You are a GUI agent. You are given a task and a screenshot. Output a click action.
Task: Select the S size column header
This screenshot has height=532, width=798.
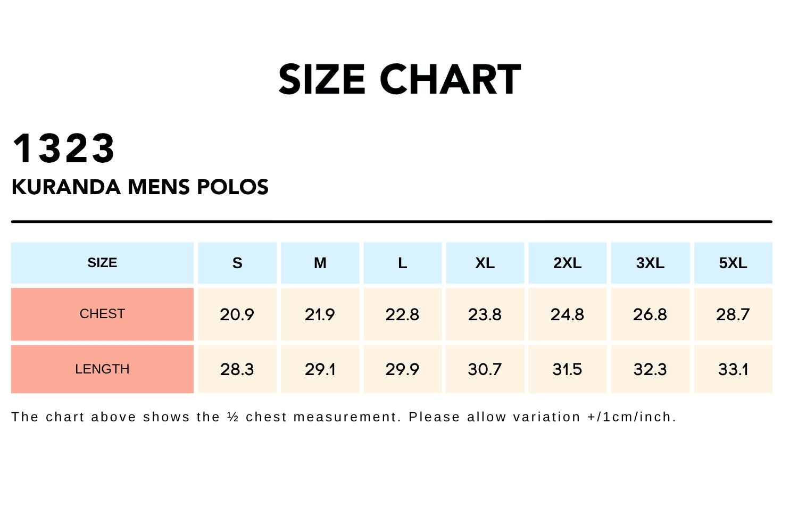click(x=237, y=263)
